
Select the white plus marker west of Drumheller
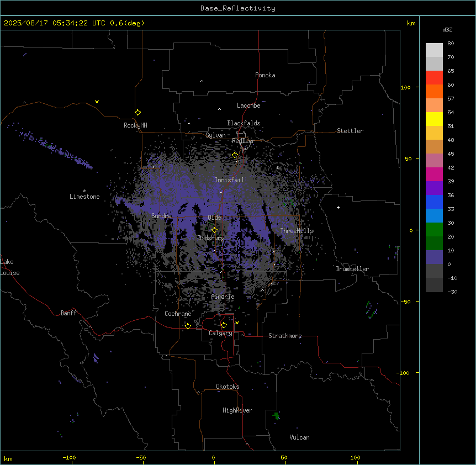coord(338,207)
